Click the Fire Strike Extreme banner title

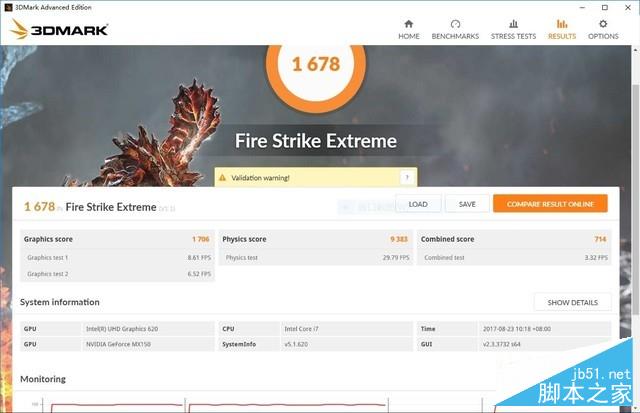tap(316, 141)
